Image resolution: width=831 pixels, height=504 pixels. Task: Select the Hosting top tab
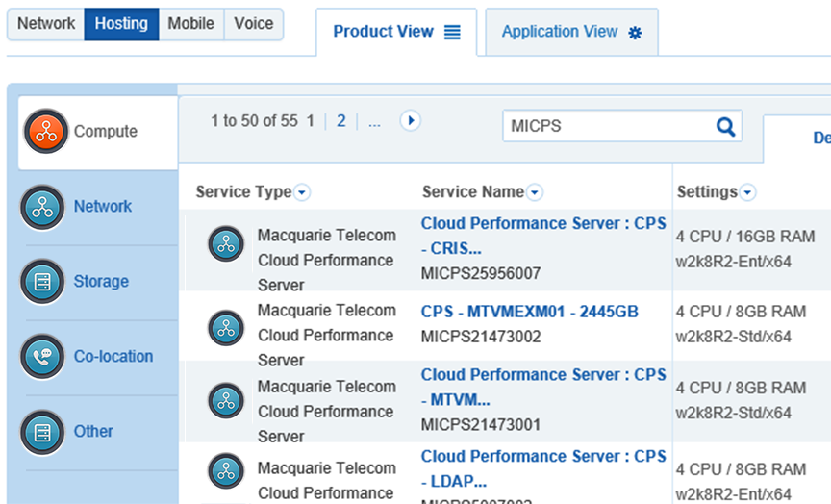click(121, 24)
